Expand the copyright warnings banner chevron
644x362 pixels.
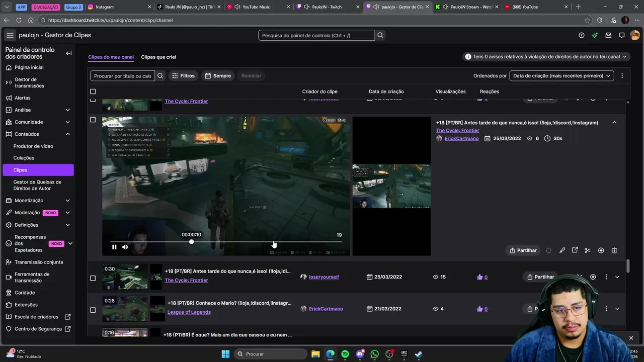[624, 57]
